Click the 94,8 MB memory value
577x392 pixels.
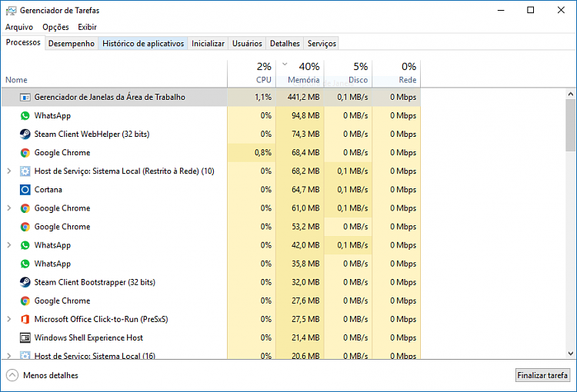pyautogui.click(x=305, y=116)
